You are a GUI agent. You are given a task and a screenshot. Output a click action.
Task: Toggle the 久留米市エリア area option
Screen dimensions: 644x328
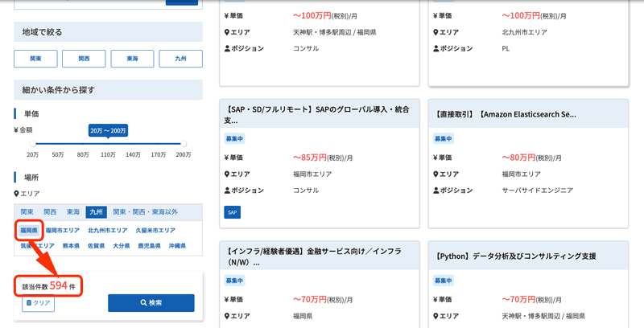coord(155,231)
